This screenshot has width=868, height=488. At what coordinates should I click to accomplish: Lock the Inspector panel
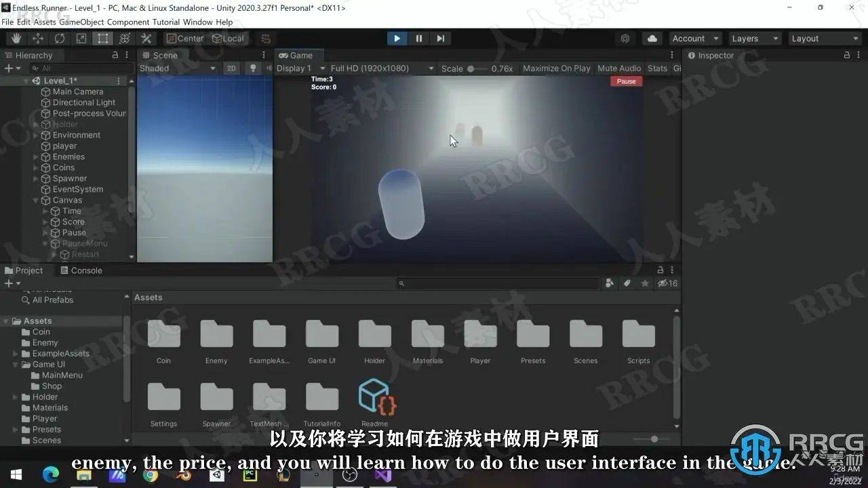coord(846,56)
